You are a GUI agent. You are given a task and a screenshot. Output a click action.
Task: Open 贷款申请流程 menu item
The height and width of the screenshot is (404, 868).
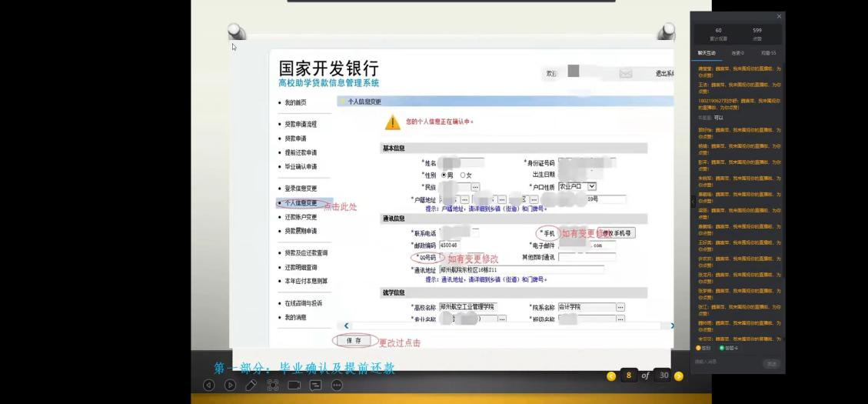point(301,124)
